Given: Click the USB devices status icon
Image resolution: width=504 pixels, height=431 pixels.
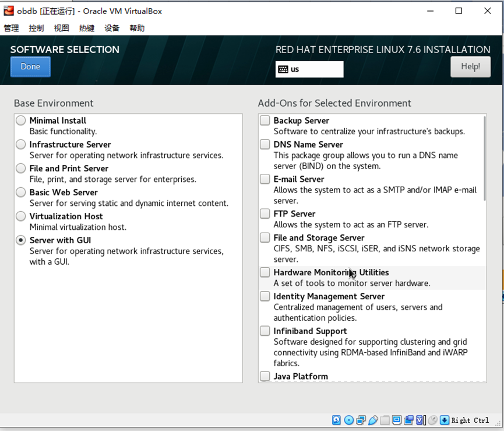Looking at the screenshot, I should point(373,420).
